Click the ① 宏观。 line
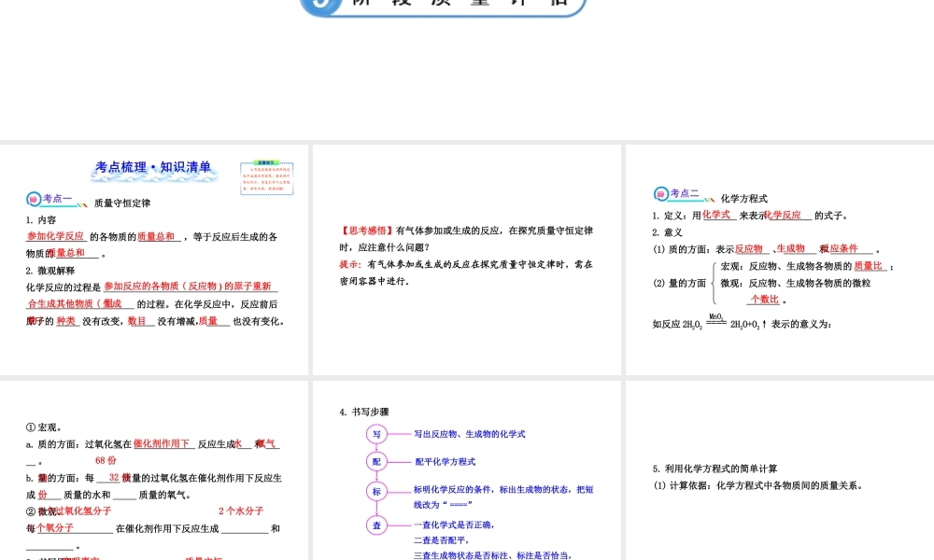This screenshot has width=934, height=560. point(44,427)
